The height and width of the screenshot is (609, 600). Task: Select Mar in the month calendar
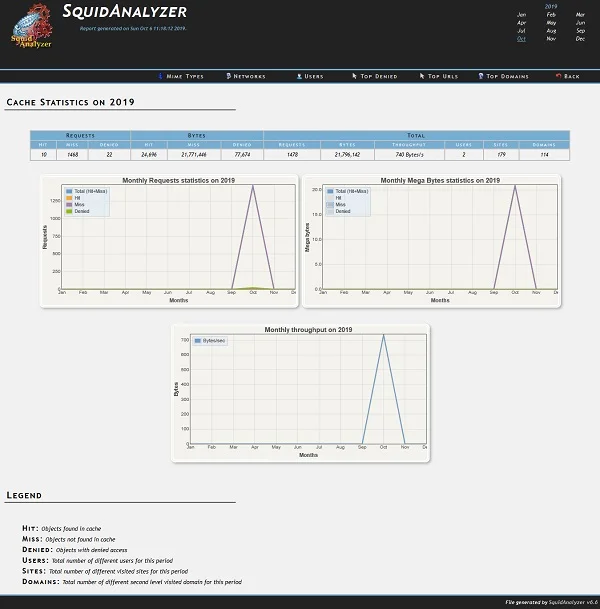580,15
